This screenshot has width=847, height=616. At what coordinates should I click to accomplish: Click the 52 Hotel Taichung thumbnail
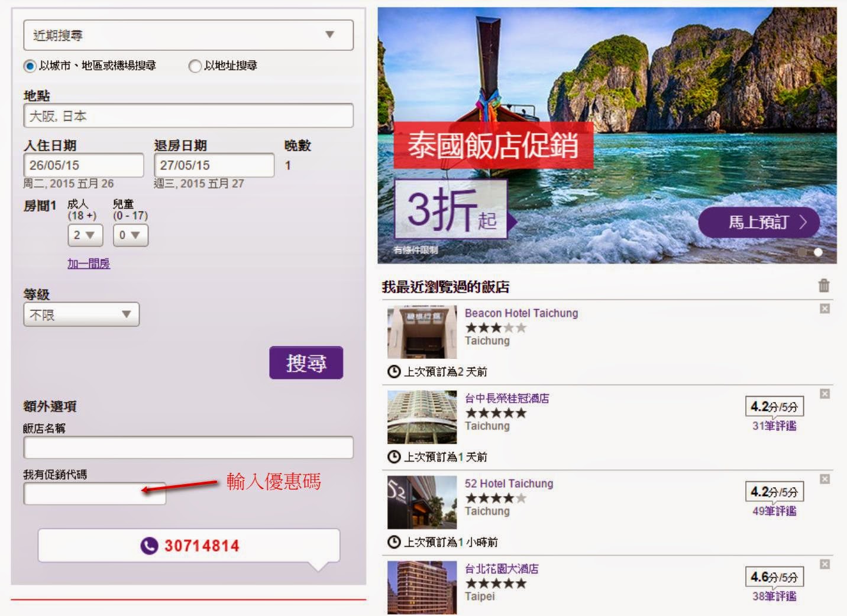(422, 502)
